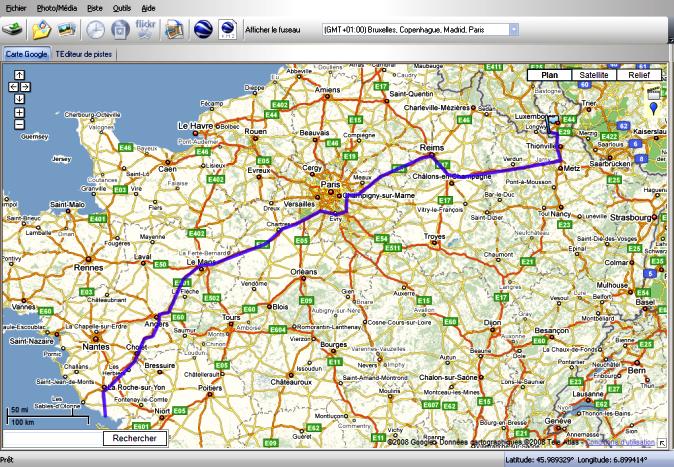Open the Fichier menu
Screen dimensions: 674x467
(x=16, y=8)
